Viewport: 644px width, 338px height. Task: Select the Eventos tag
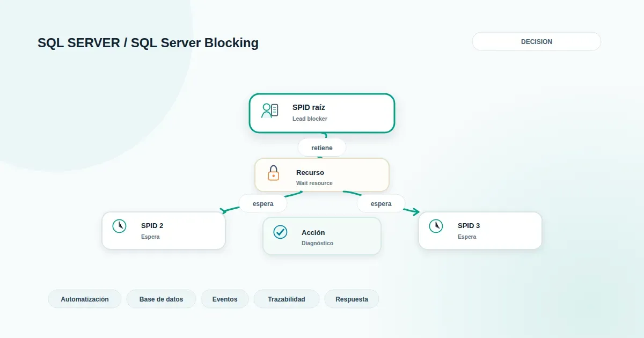pyautogui.click(x=225, y=299)
